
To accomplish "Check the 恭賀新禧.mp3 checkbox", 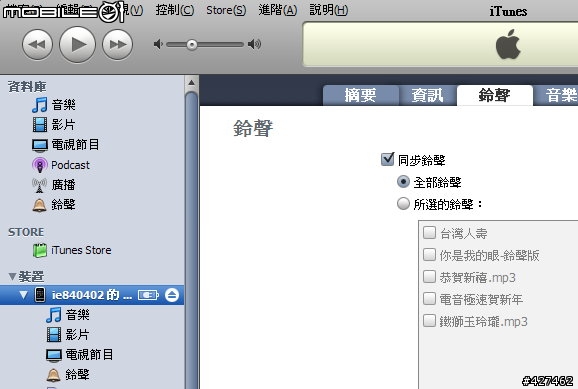I will (429, 277).
